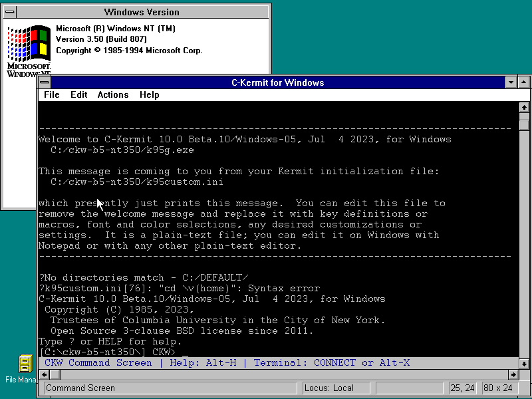The image size is (532, 399).
Task: Click the '?No directories match' error line
Action: coord(144,277)
